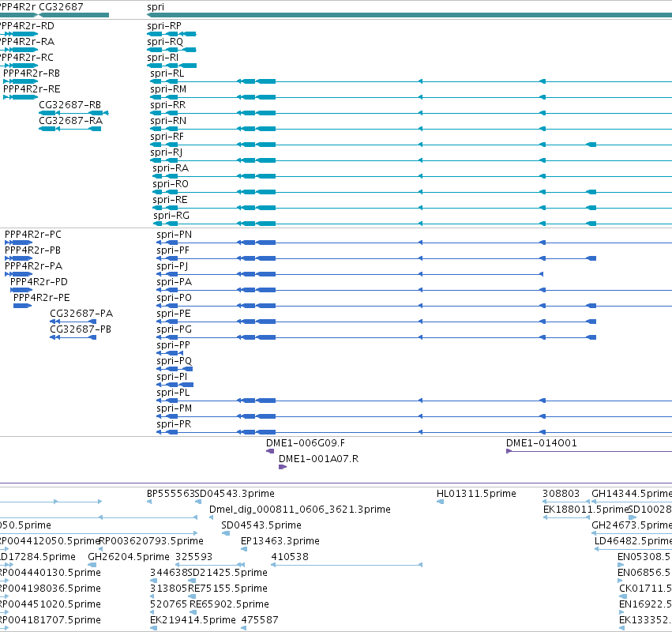
Task: Select the spri-RM transcript label
Action: click(x=168, y=89)
